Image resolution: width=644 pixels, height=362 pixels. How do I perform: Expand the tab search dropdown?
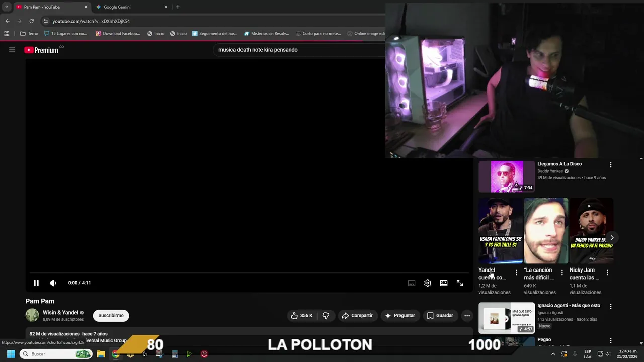pyautogui.click(x=7, y=7)
